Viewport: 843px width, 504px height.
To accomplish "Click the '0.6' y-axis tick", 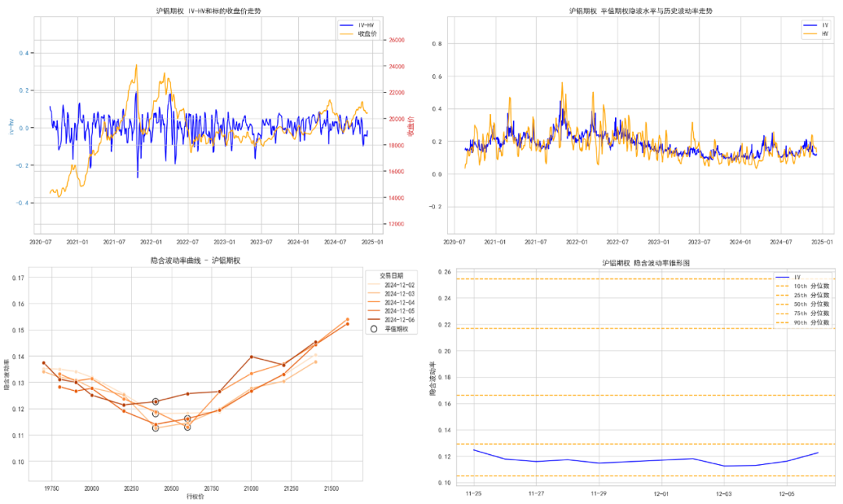I will point(437,76).
